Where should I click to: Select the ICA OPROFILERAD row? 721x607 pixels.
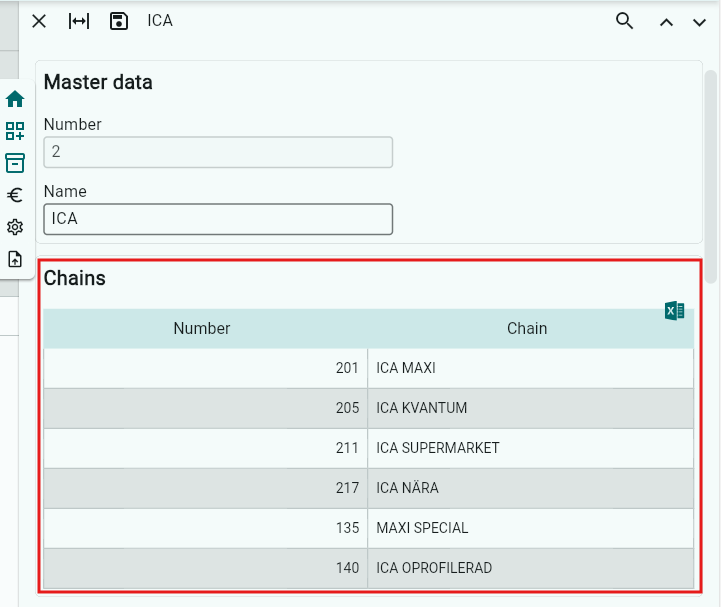(x=369, y=568)
